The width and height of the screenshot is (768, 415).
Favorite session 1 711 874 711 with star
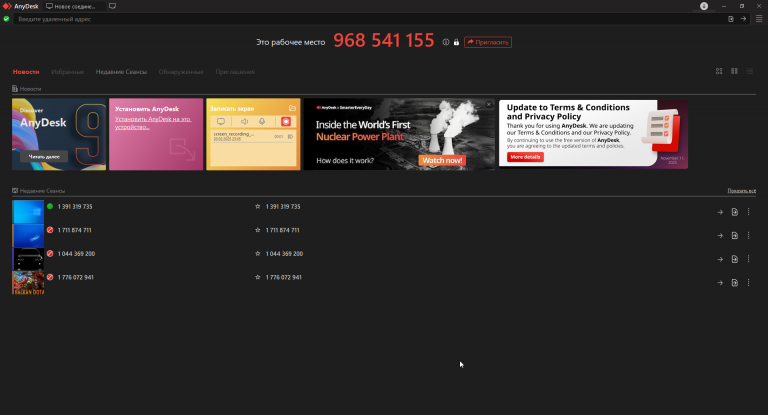258,230
